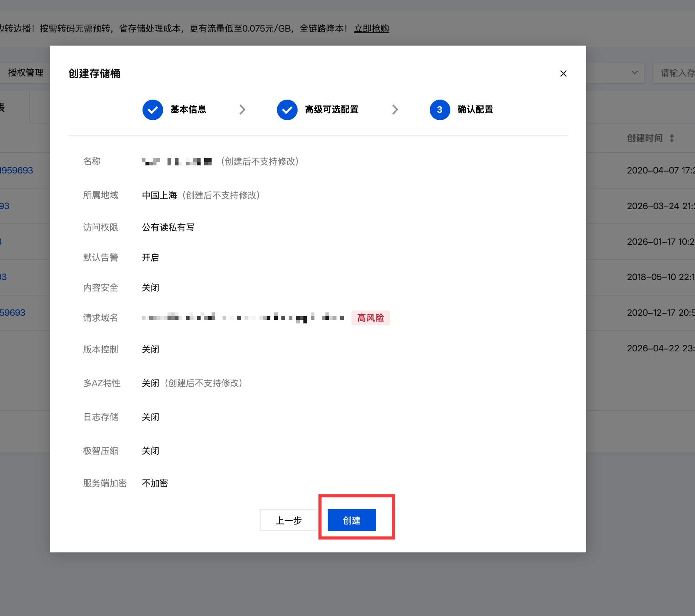This screenshot has height=616, width=695.
Task: Select the numbered circle icon of 确认配置 step
Action: click(x=440, y=110)
